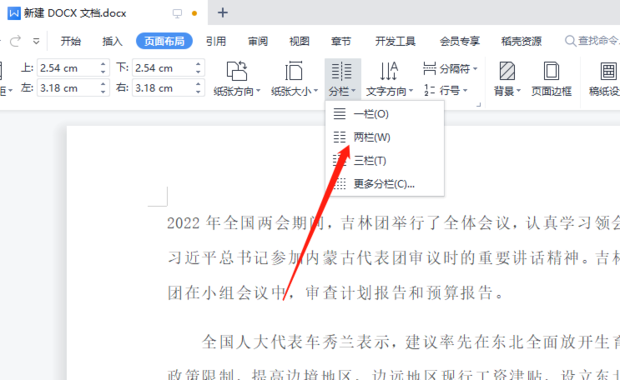This screenshot has width=620, height=380.
Task: Click the more-columns grid icon in dropdown
Action: (x=339, y=184)
